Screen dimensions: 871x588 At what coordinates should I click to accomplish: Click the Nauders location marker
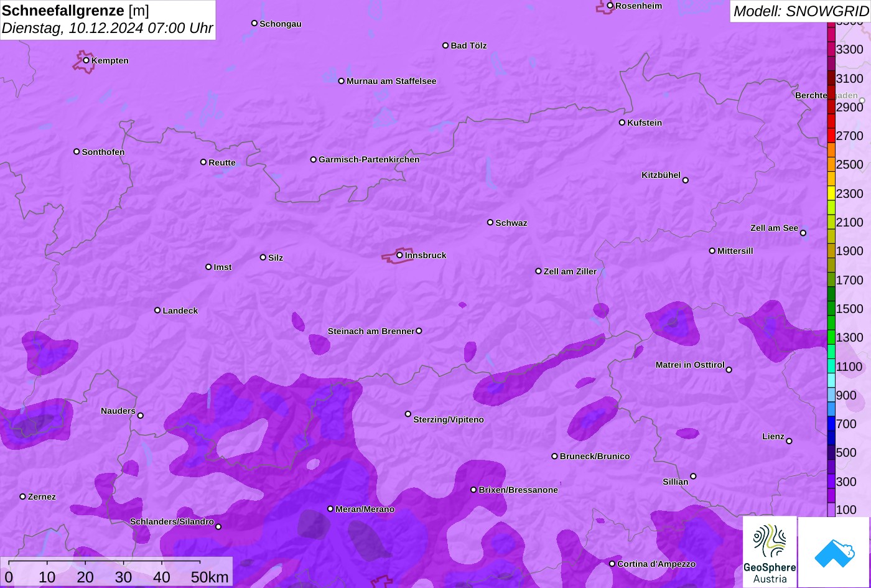pos(140,416)
